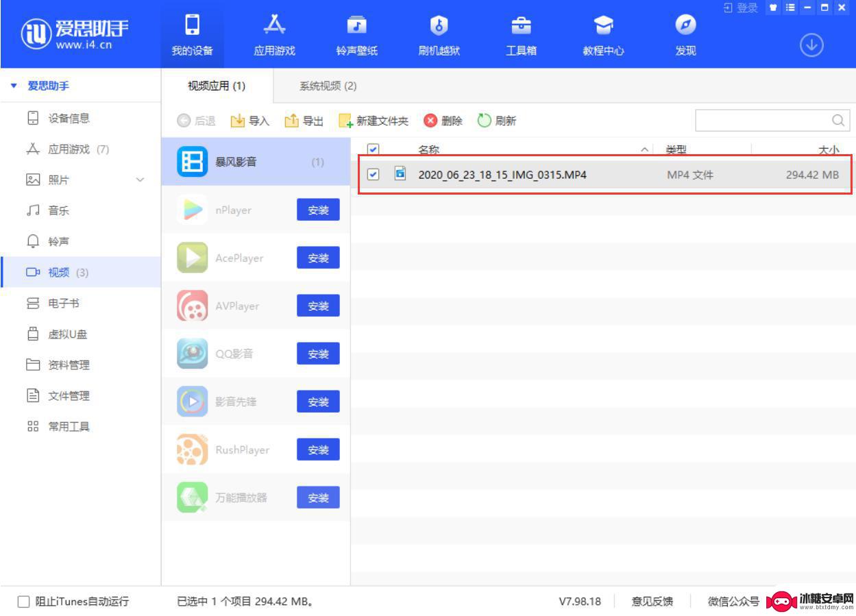Select file name 2020_06_23_18_15_IMG_0315.MP4
The height and width of the screenshot is (616, 856).
click(x=502, y=175)
